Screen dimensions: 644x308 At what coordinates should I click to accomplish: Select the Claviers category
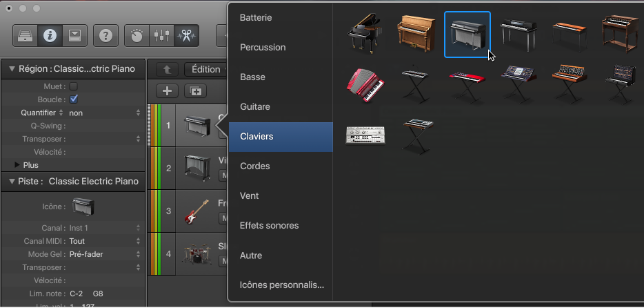coord(281,137)
